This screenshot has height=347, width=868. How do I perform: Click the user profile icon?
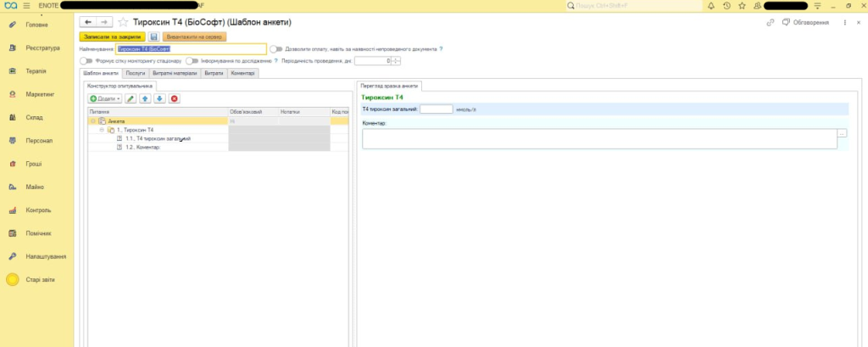[757, 6]
